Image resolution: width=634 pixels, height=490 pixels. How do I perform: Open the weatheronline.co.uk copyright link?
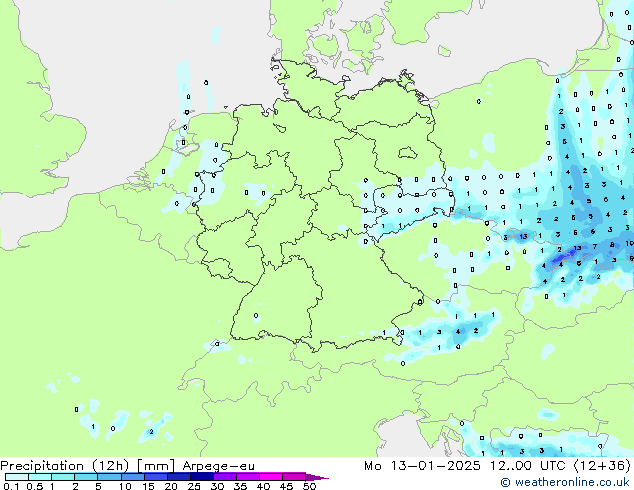565,482
